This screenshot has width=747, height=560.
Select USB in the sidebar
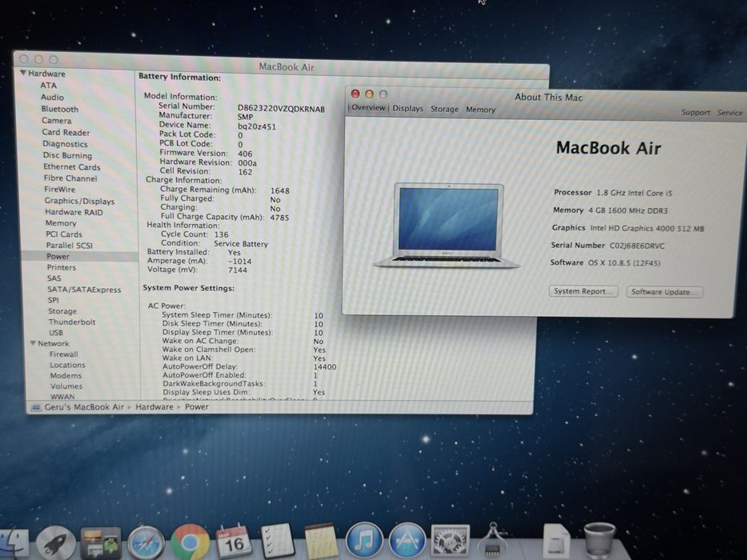click(56, 332)
